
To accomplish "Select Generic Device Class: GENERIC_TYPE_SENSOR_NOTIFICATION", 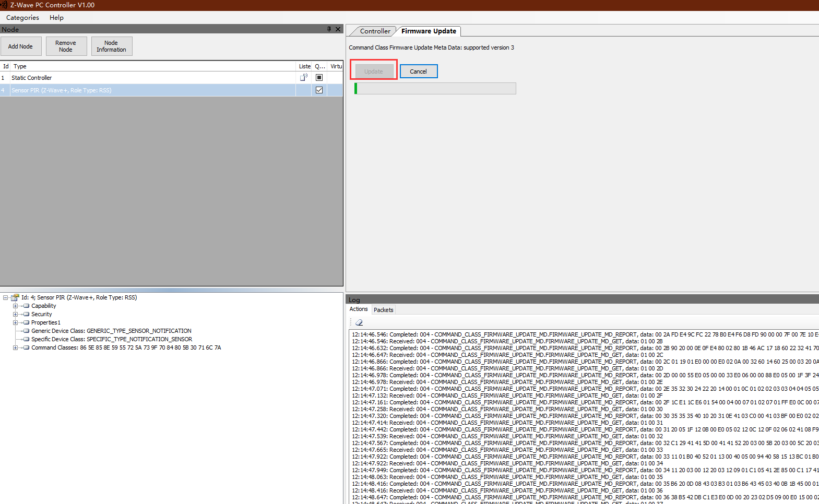I will coord(111,331).
